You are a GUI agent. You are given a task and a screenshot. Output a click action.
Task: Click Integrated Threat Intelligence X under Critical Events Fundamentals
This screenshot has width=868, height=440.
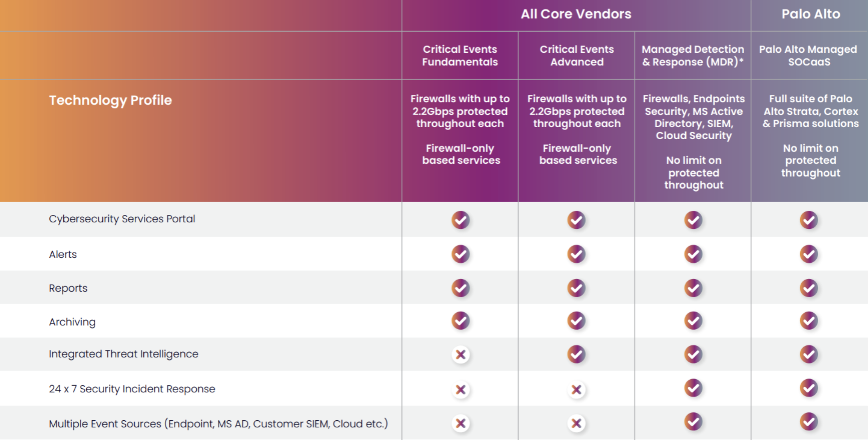[x=460, y=354]
